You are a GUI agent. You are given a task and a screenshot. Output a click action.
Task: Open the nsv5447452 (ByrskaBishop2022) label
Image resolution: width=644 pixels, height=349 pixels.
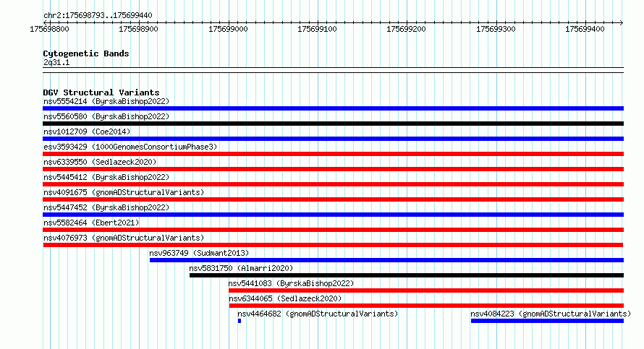tap(106, 207)
